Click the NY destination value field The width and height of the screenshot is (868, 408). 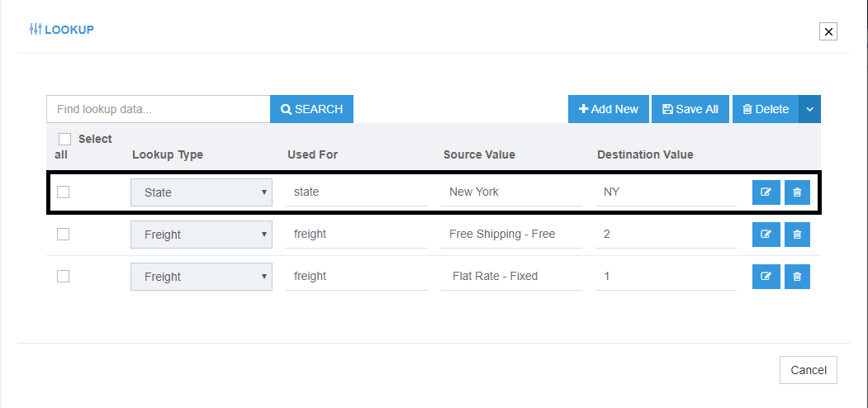(665, 192)
